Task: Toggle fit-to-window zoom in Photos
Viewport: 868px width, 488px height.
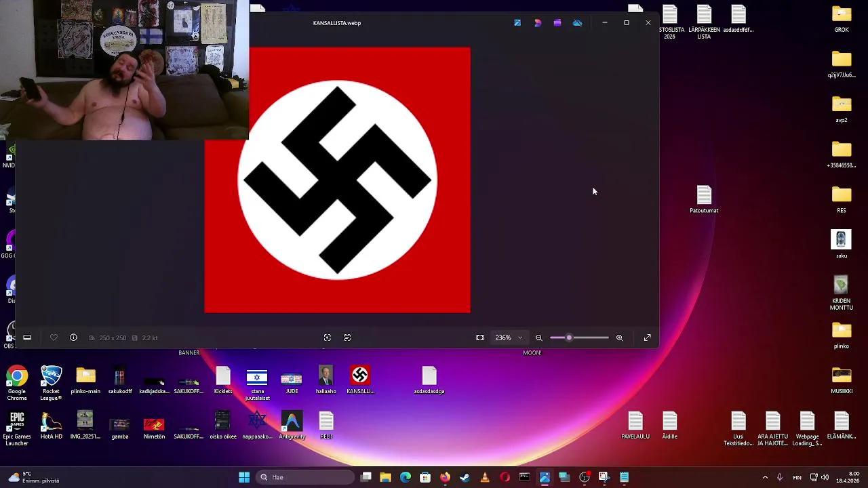Action: pyautogui.click(x=480, y=338)
